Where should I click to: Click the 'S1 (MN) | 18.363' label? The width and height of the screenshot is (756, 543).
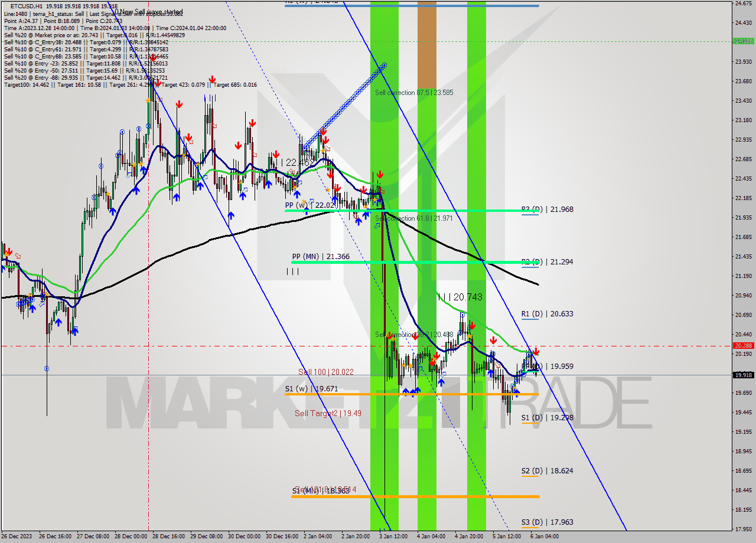point(320,490)
